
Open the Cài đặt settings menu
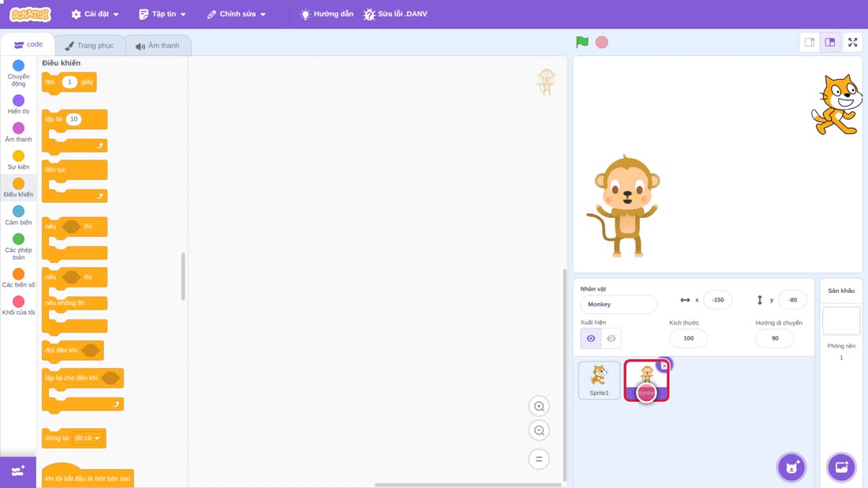tap(95, 14)
